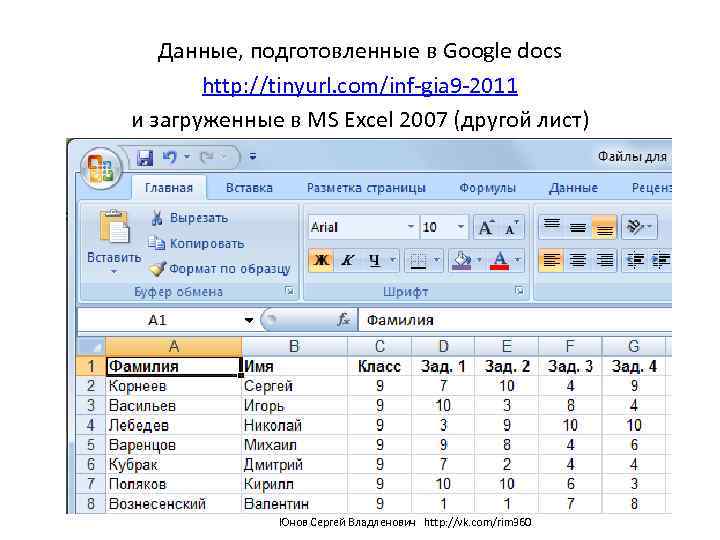The image size is (720, 540).
Task: Open borders options dropdown arrow
Action: 437,260
